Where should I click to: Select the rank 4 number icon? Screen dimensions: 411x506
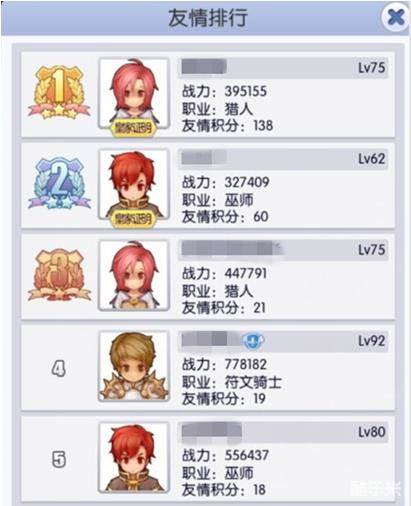(59, 369)
